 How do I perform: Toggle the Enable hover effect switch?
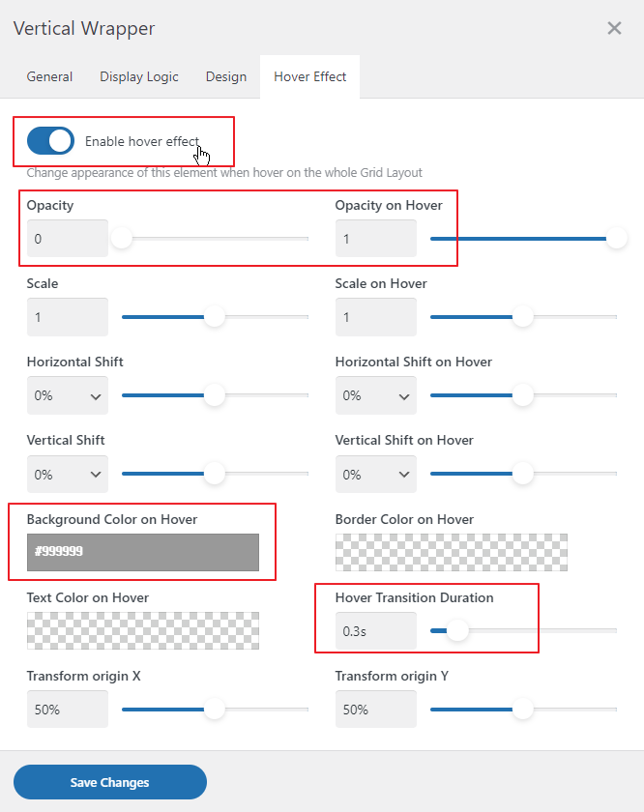pyautogui.click(x=50, y=140)
